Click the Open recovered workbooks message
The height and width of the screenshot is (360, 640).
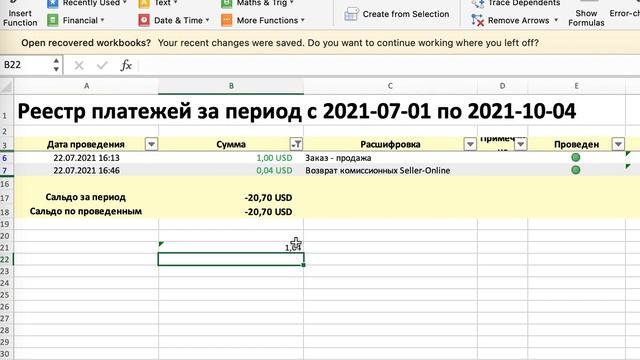click(280, 43)
